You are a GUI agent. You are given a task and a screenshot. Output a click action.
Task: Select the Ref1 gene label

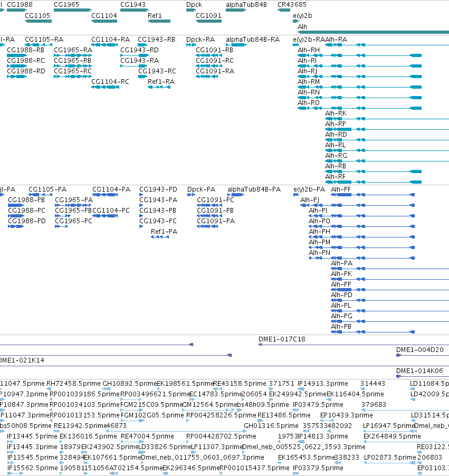[x=155, y=15]
